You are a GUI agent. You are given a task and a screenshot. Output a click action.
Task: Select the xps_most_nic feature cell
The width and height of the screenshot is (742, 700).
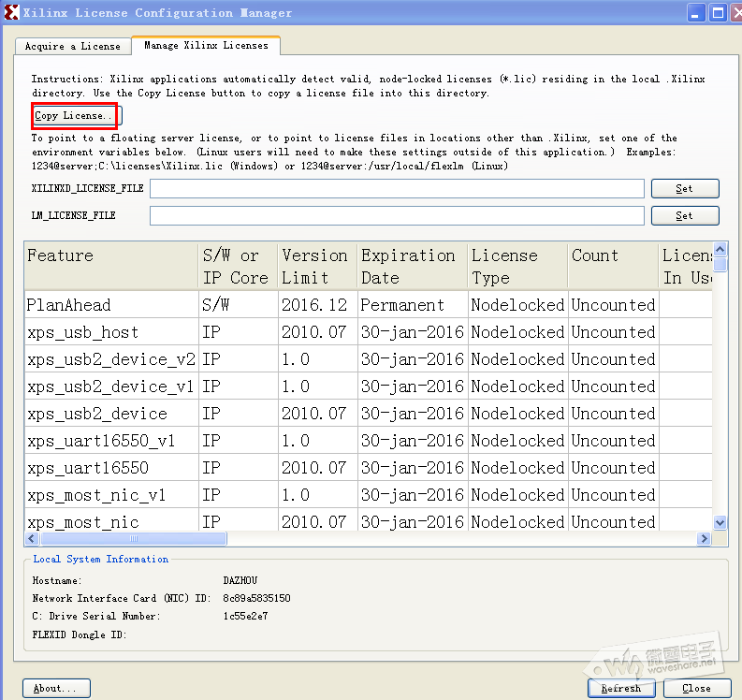pos(111,520)
